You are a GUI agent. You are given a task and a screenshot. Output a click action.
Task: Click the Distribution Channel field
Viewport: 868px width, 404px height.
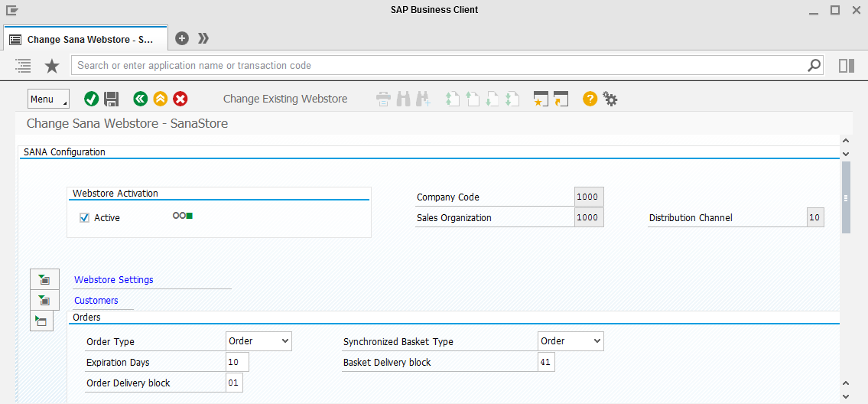[x=815, y=218]
